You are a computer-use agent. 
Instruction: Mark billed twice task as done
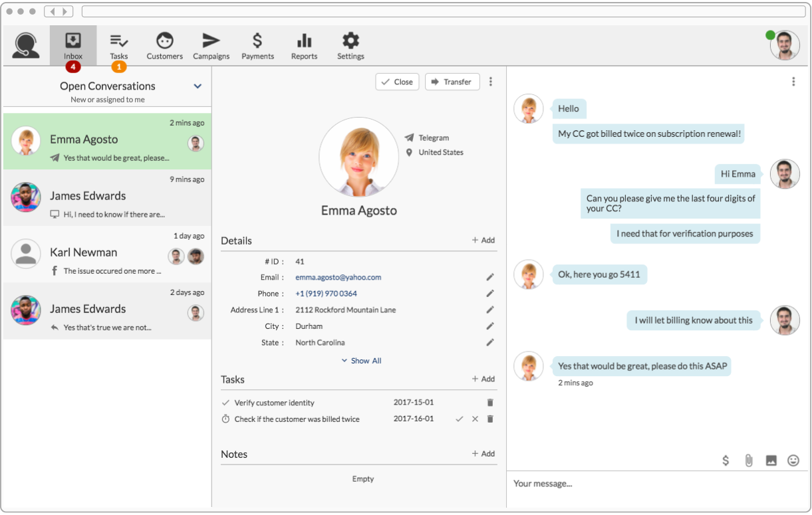(459, 419)
